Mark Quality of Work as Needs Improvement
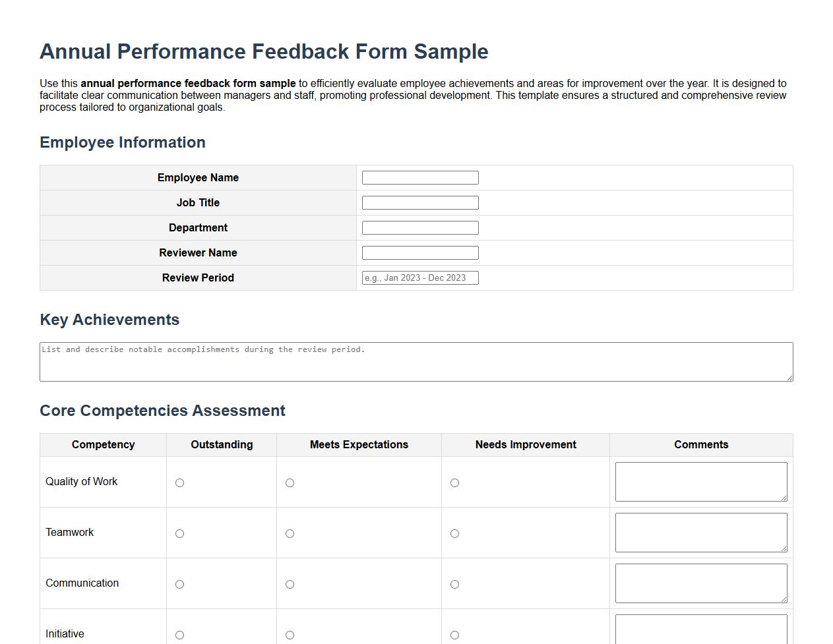Screen dimensions: 833x644 454,483
